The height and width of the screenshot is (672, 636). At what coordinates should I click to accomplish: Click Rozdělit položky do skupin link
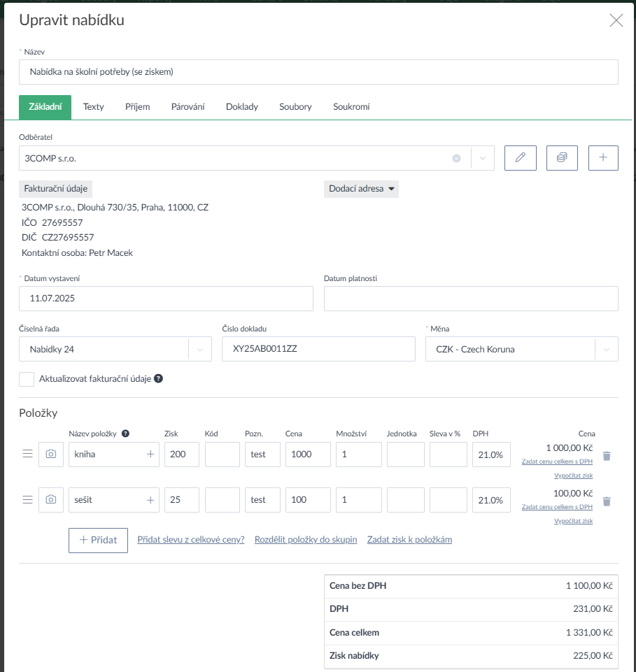pyautogui.click(x=306, y=540)
